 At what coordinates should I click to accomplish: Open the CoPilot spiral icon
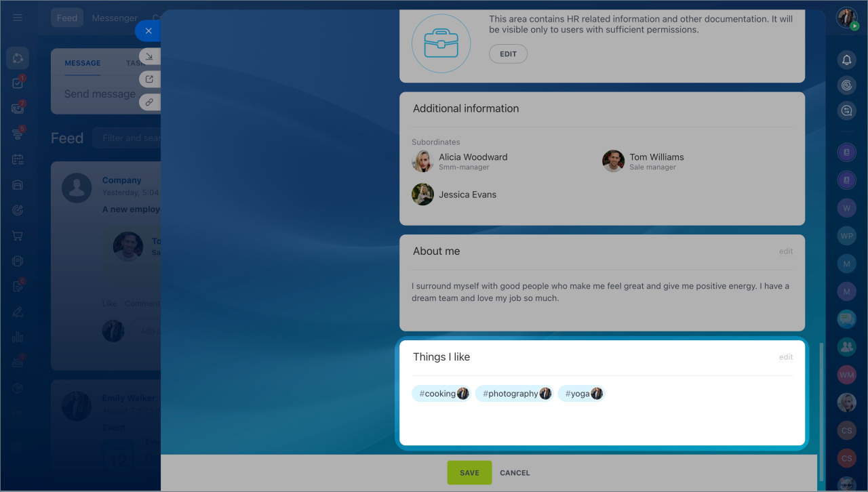pyautogui.click(x=846, y=85)
